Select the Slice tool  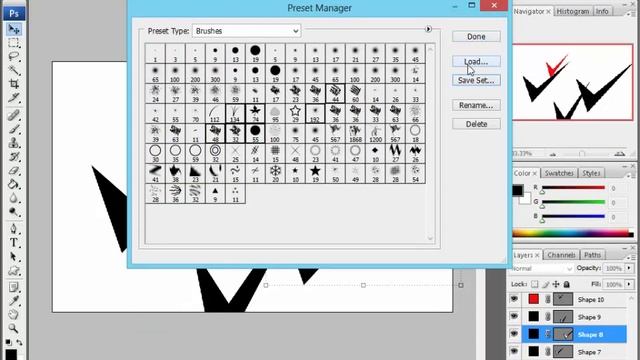tap(14, 98)
